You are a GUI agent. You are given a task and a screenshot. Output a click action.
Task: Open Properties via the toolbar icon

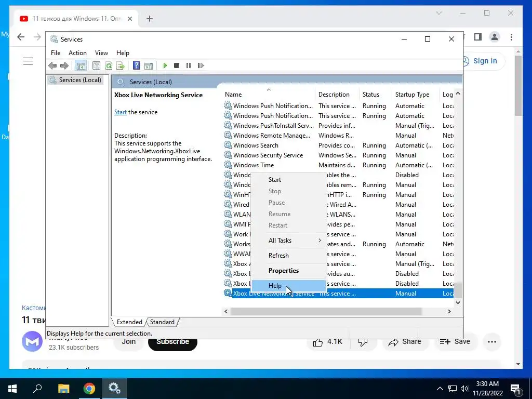click(96, 65)
